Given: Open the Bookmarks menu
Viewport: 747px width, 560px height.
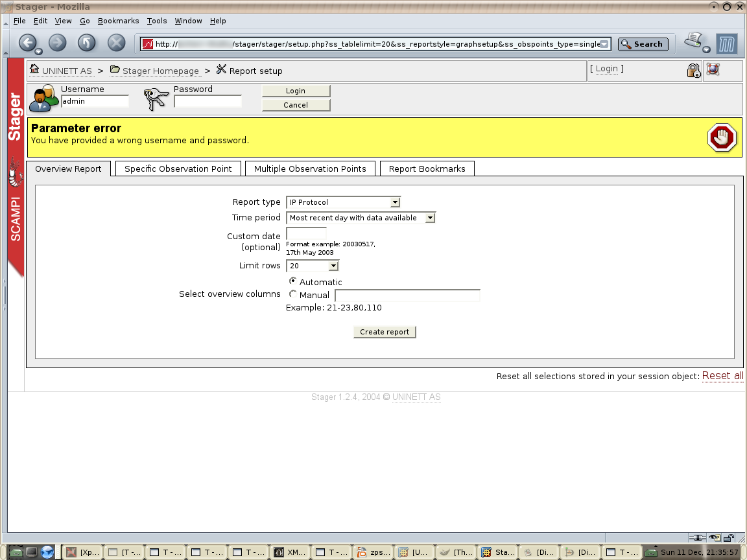Looking at the screenshot, I should point(118,21).
